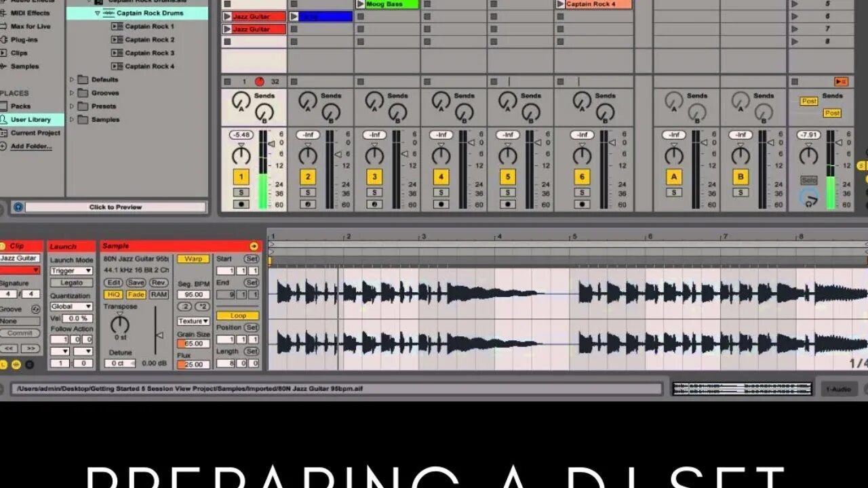Open the Launch Mode dropdown showing Trigger
This screenshot has height=488, width=868.
click(x=71, y=270)
